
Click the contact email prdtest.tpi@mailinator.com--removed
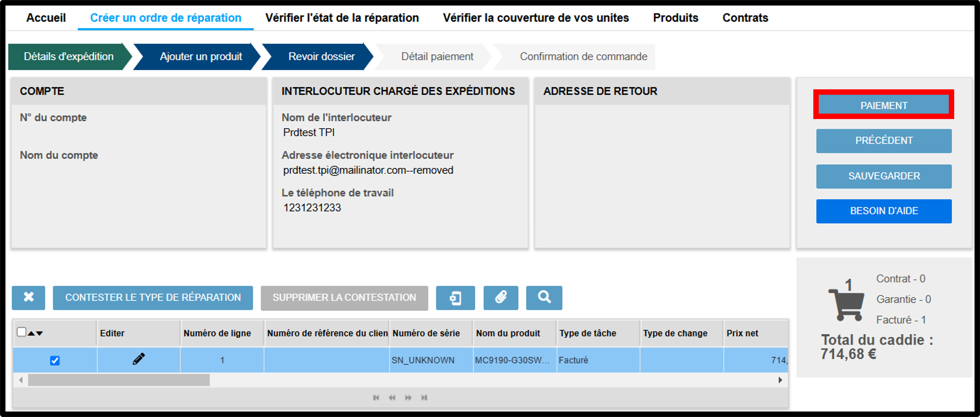368,170
